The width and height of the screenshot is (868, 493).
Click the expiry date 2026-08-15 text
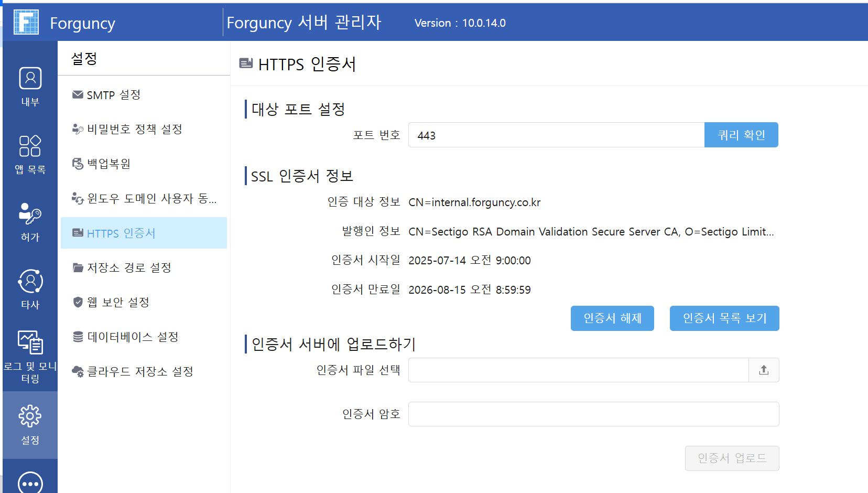[x=470, y=290]
